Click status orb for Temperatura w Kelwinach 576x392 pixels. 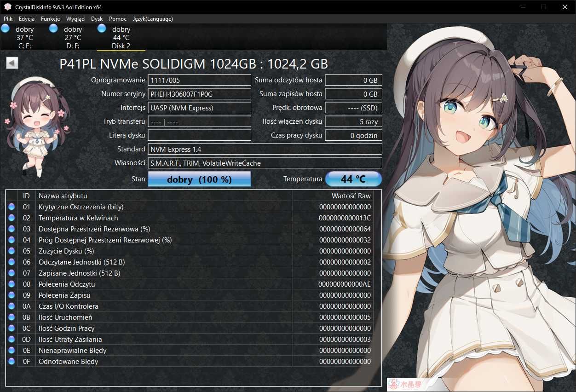(x=12, y=218)
